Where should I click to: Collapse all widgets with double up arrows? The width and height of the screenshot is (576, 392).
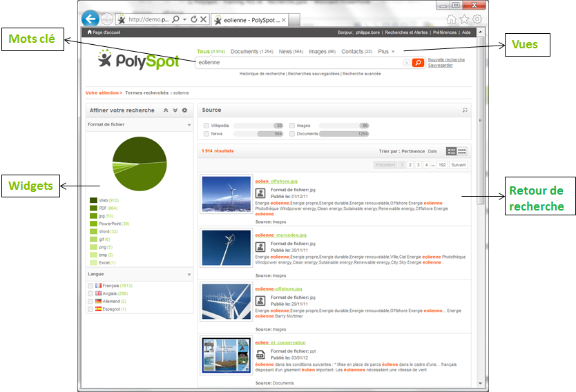[166, 110]
